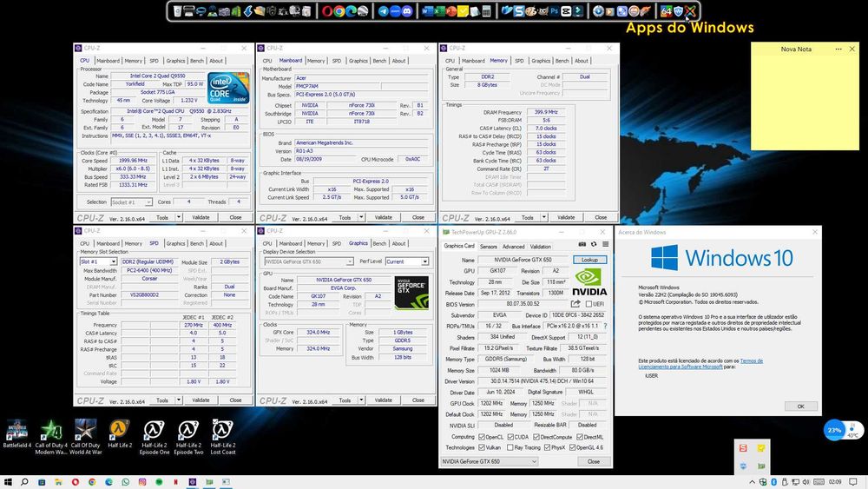The image size is (868, 489).
Task: Toggle the DirectML checkbox
Action: point(580,437)
